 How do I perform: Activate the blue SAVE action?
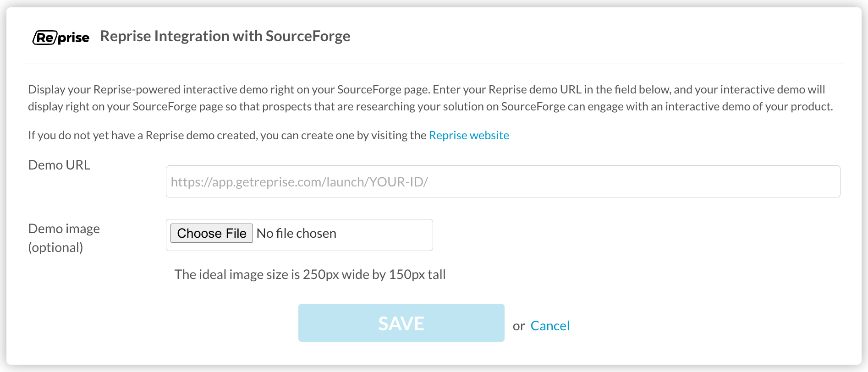401,322
